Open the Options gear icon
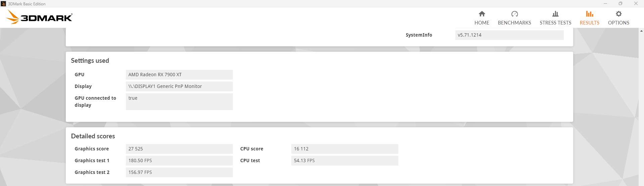The height and width of the screenshot is (186, 644). pyautogui.click(x=618, y=14)
